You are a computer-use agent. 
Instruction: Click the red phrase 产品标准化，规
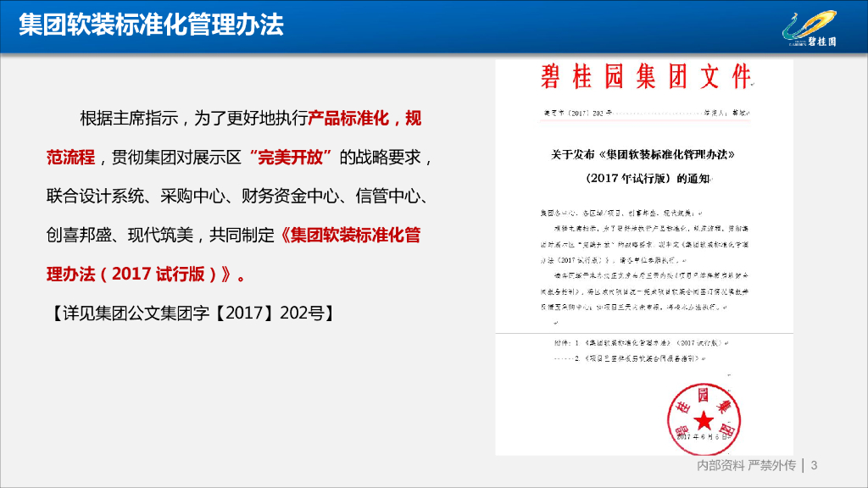point(364,118)
